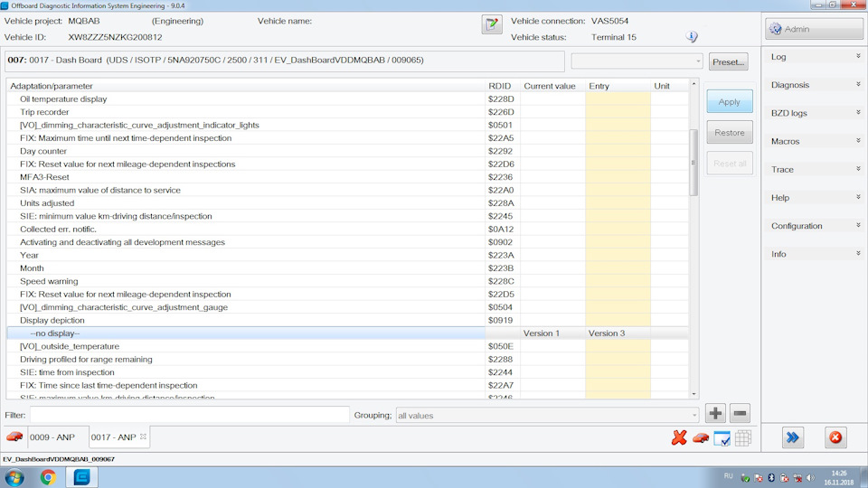
Task: Click the network status tray icon
Action: (x=797, y=477)
